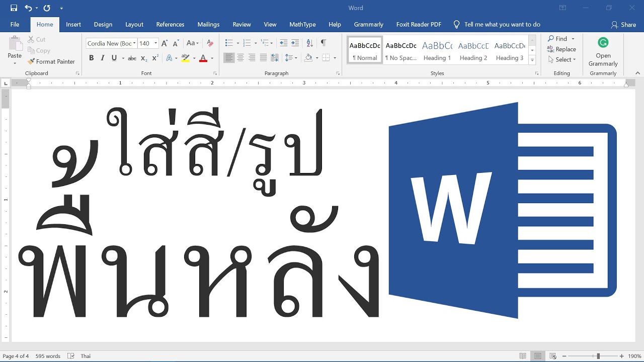This screenshot has width=644, height=362.
Task: Click the Replace command
Action: click(561, 49)
